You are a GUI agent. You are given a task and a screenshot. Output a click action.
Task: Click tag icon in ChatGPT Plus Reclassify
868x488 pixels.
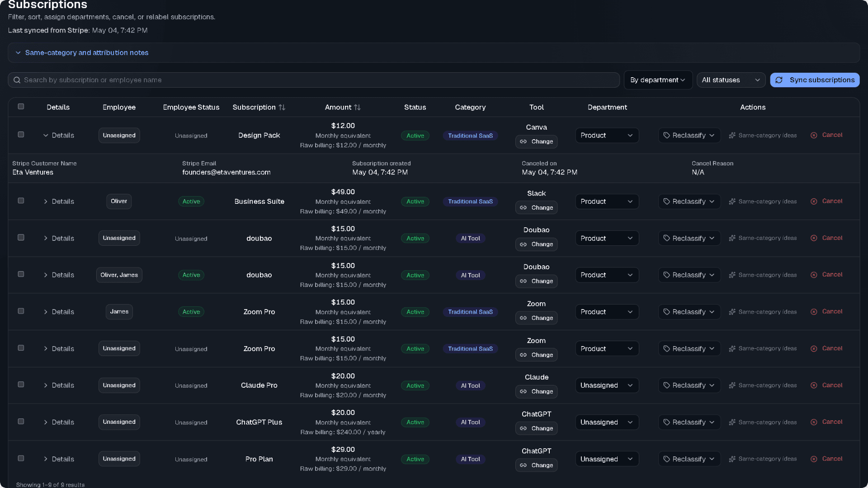coord(666,422)
